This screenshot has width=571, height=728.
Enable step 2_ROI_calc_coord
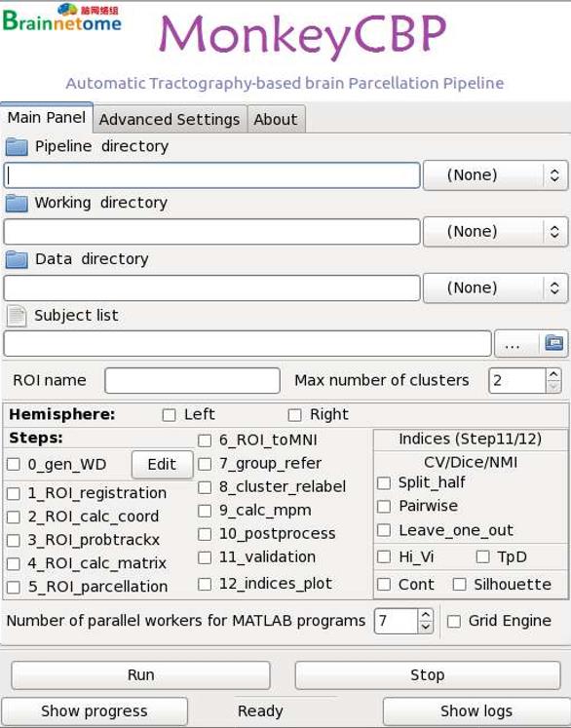click(14, 517)
